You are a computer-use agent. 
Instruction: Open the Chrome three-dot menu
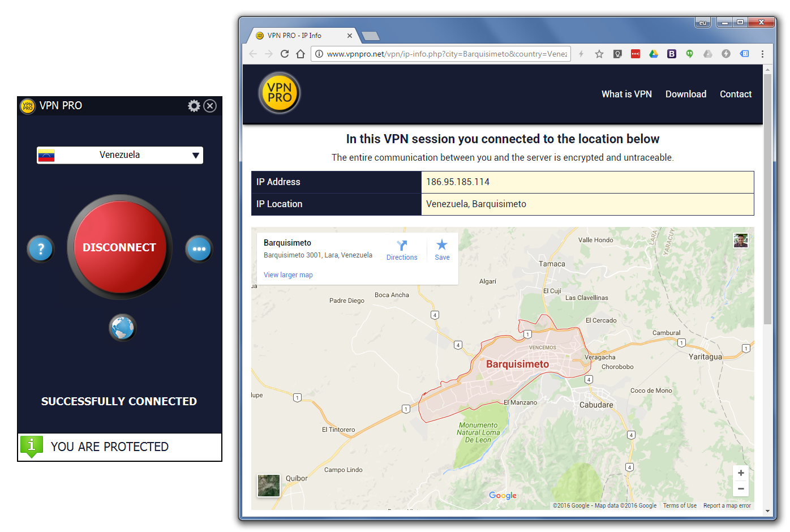[762, 54]
